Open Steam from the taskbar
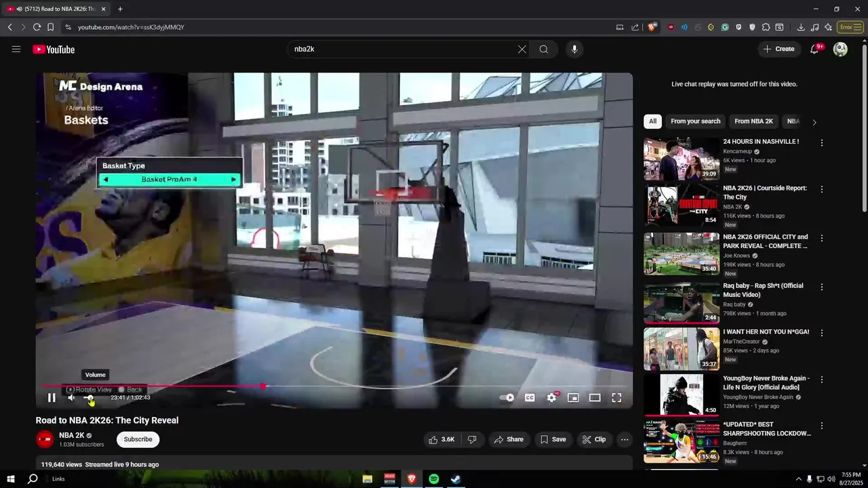The image size is (868, 488). [x=456, y=479]
